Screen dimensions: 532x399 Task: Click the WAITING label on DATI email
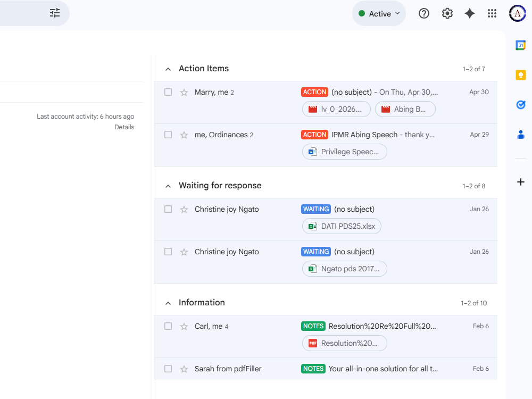pyautogui.click(x=316, y=209)
